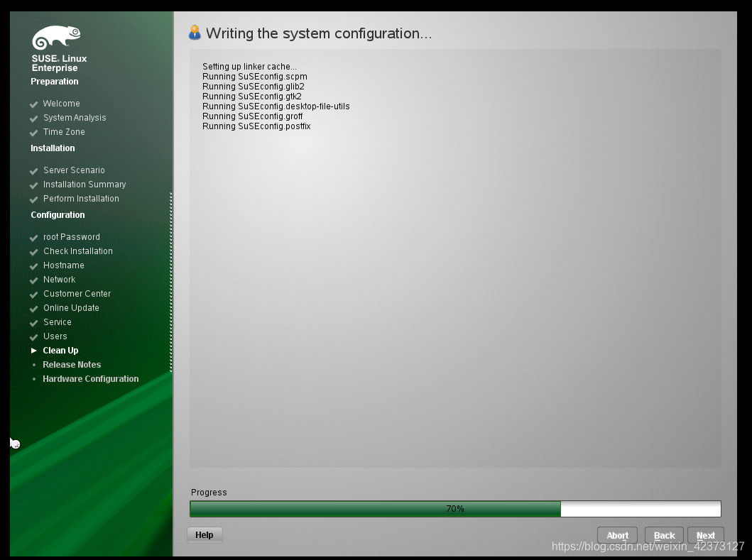752x560 pixels.
Task: Click the 'Writing the system configuration...' title
Action: click(x=319, y=33)
